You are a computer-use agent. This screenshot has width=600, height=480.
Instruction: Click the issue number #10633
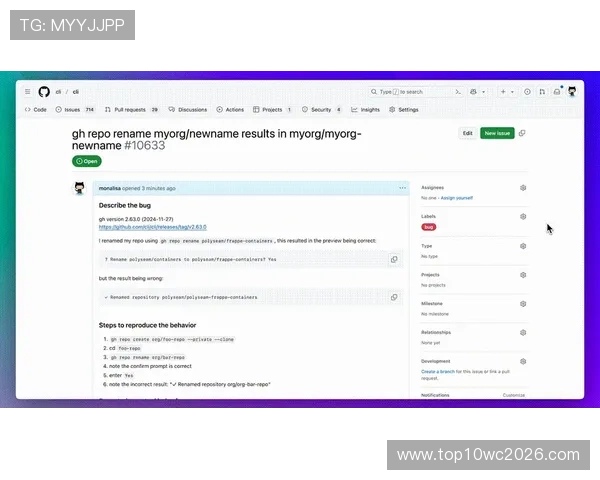click(145, 145)
